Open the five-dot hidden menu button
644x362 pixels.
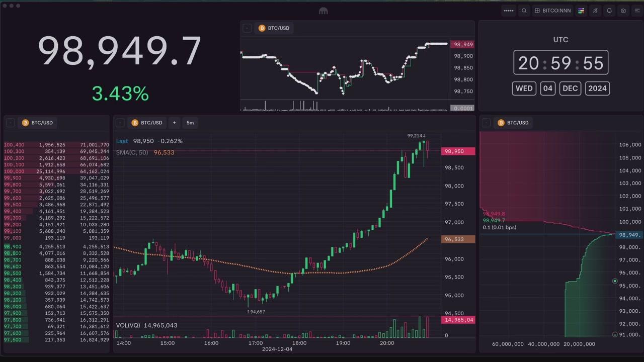(x=509, y=11)
